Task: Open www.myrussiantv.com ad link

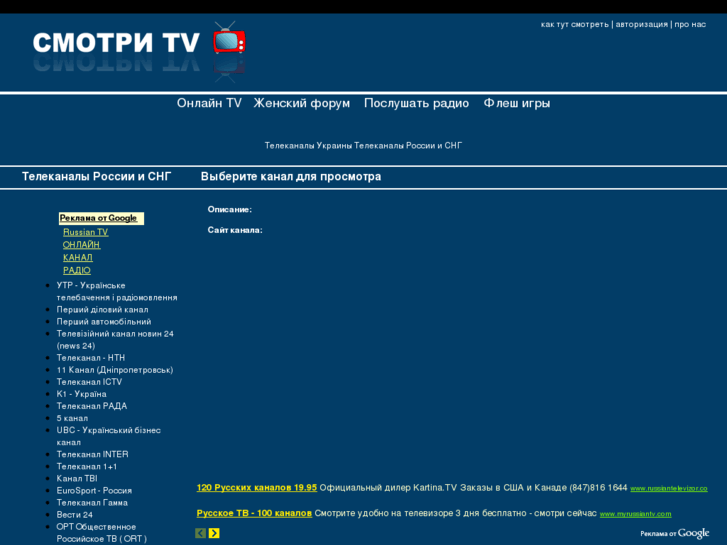Action: coord(635,514)
